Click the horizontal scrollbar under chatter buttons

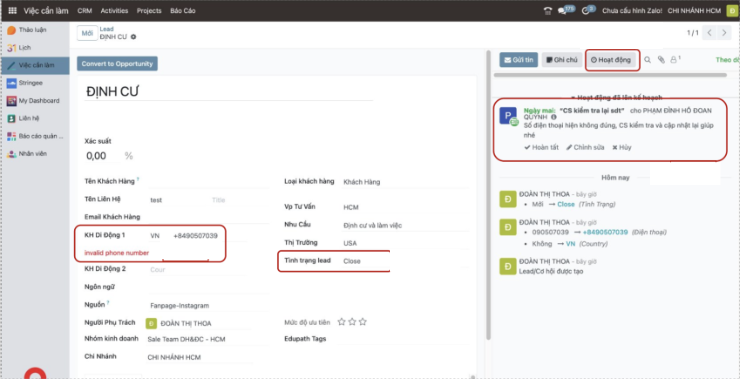tap(610, 75)
